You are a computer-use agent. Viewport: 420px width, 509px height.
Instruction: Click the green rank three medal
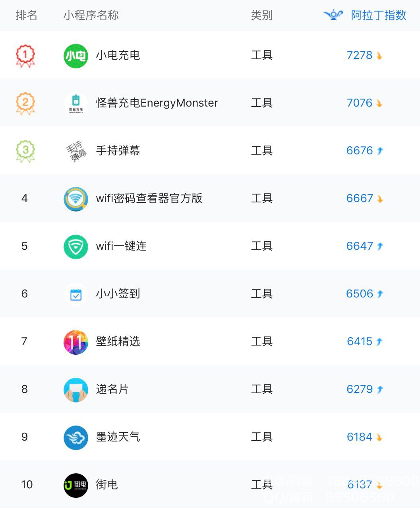25,151
